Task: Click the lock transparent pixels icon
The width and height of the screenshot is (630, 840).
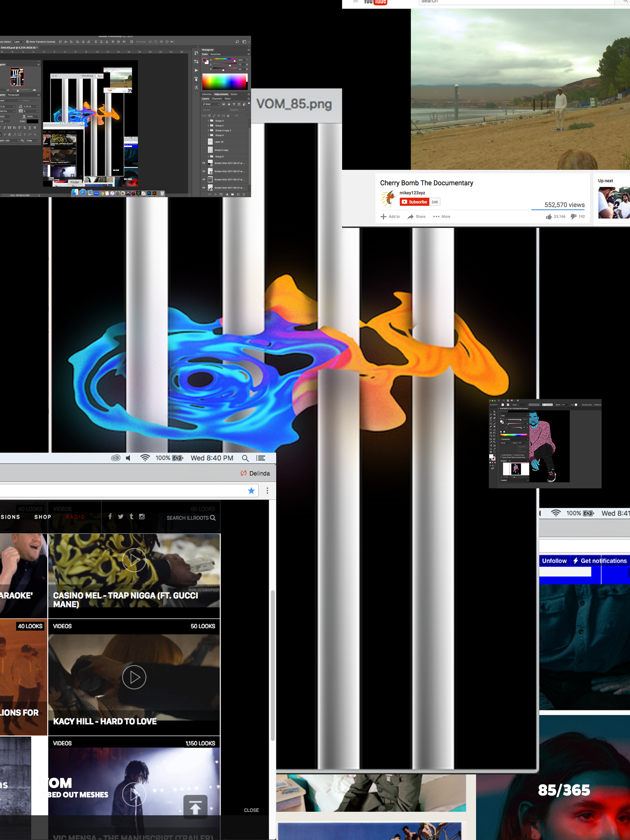Action: 210,116
